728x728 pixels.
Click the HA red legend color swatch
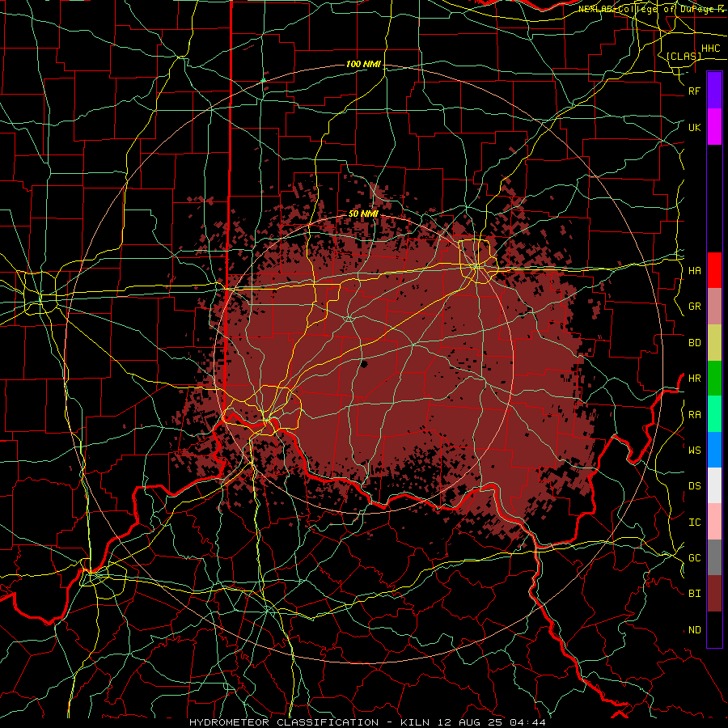point(714,270)
